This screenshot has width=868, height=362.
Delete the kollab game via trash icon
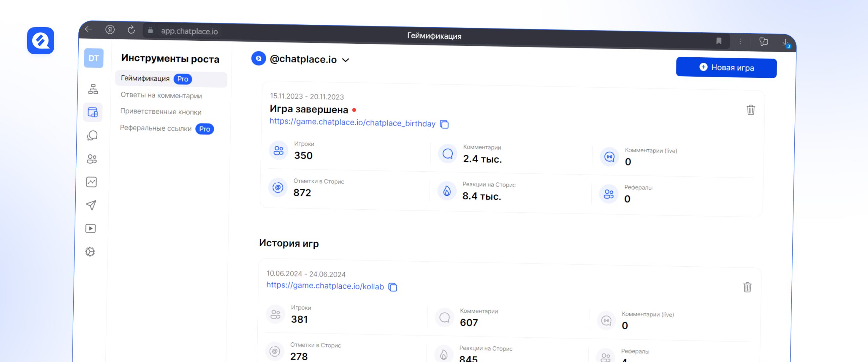[747, 287]
